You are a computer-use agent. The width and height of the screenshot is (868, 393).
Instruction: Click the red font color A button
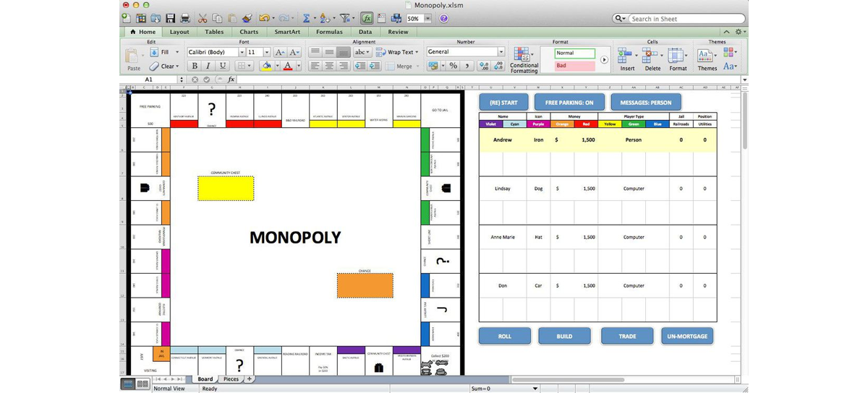(x=287, y=66)
